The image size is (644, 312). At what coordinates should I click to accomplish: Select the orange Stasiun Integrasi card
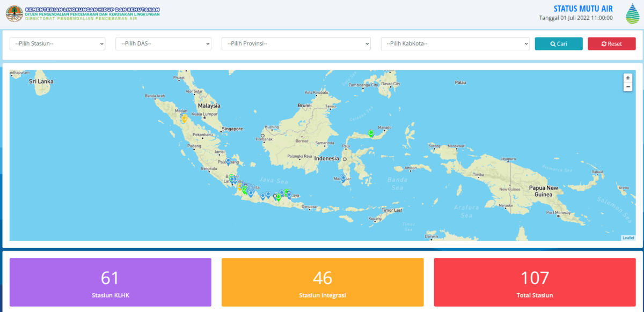click(x=323, y=282)
